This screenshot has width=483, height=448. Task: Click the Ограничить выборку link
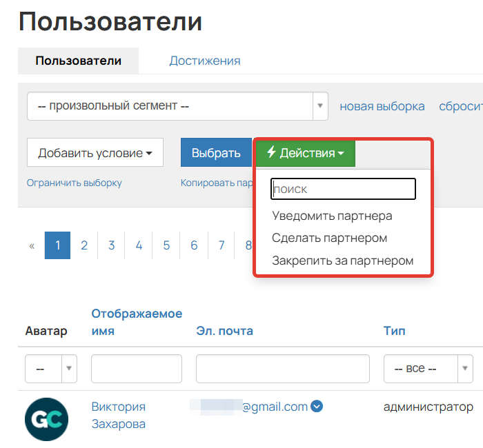coord(75,183)
